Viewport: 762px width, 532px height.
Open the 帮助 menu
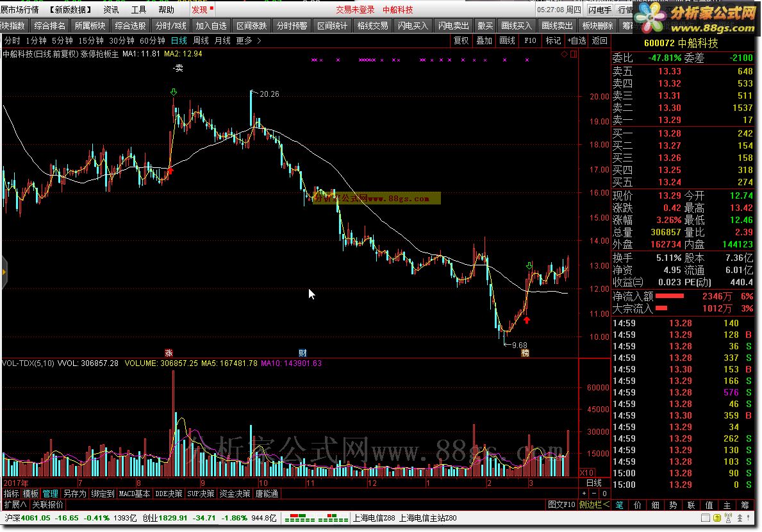166,10
